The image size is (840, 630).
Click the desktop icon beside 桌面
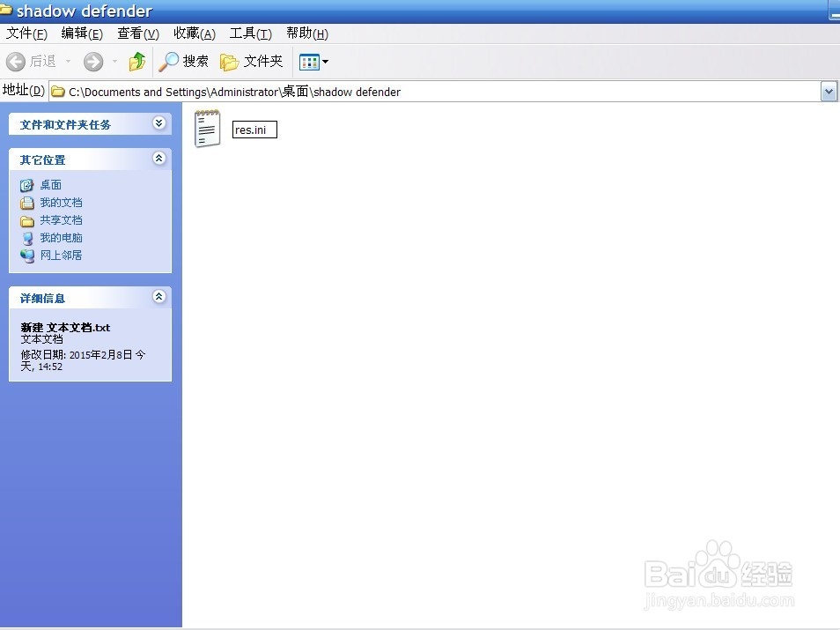26,186
